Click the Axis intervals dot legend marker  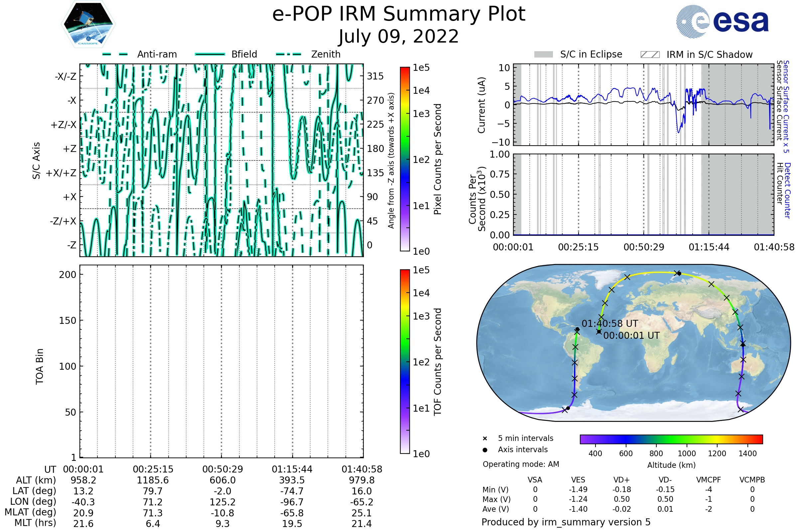pyautogui.click(x=485, y=450)
